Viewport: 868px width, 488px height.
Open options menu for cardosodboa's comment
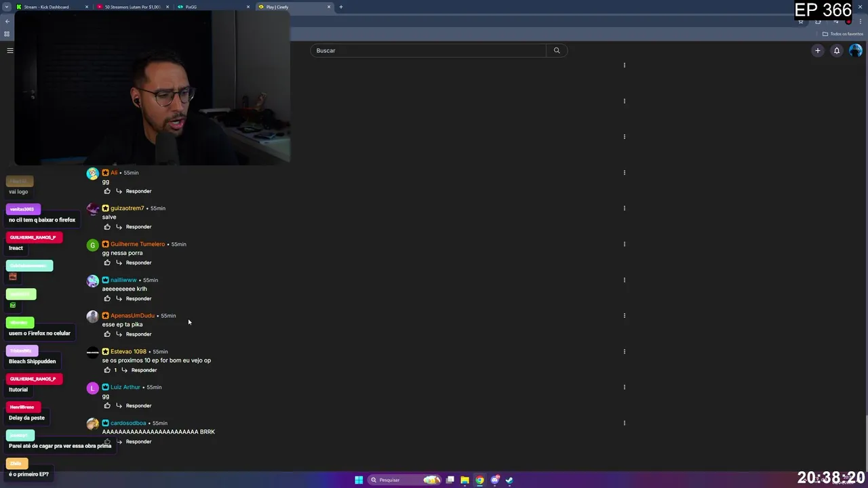624,423
